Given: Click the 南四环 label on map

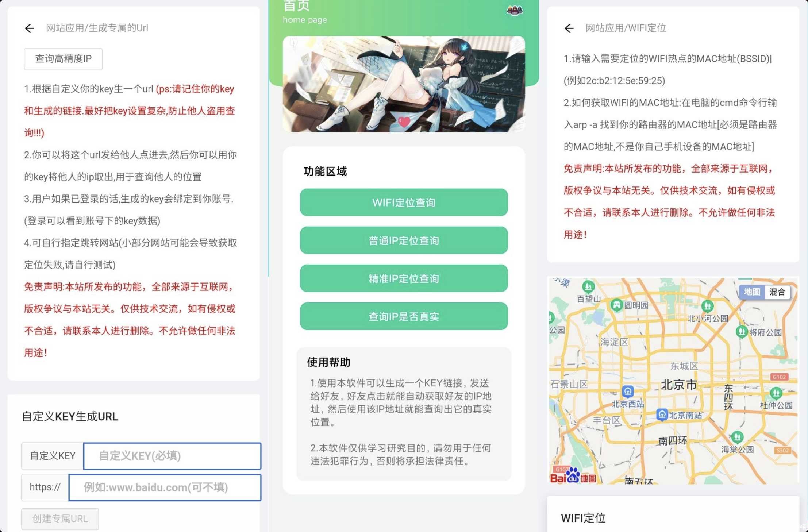Looking at the screenshot, I should click(x=673, y=441).
